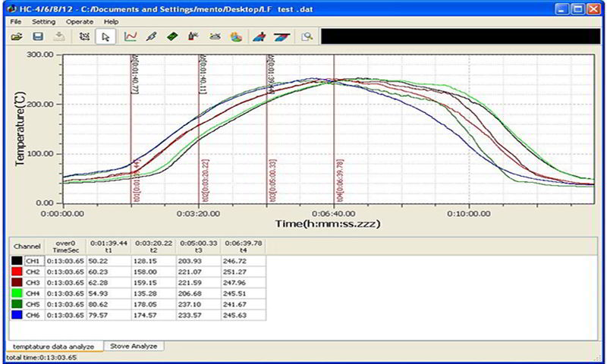Click the 0:06:39.78 t4 column header
The height and width of the screenshot is (364, 607).
(x=244, y=246)
